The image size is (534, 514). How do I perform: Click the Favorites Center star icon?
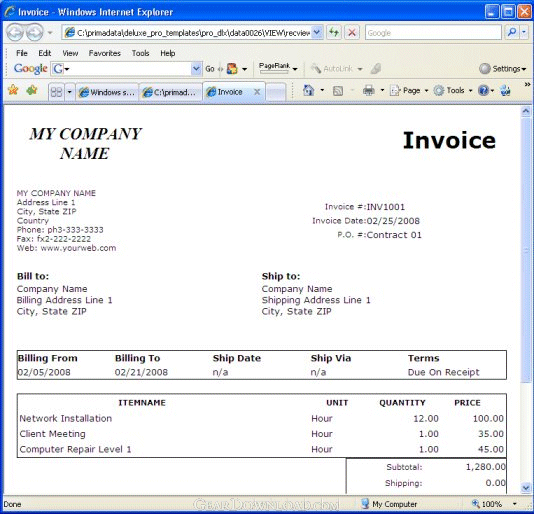coord(13,91)
